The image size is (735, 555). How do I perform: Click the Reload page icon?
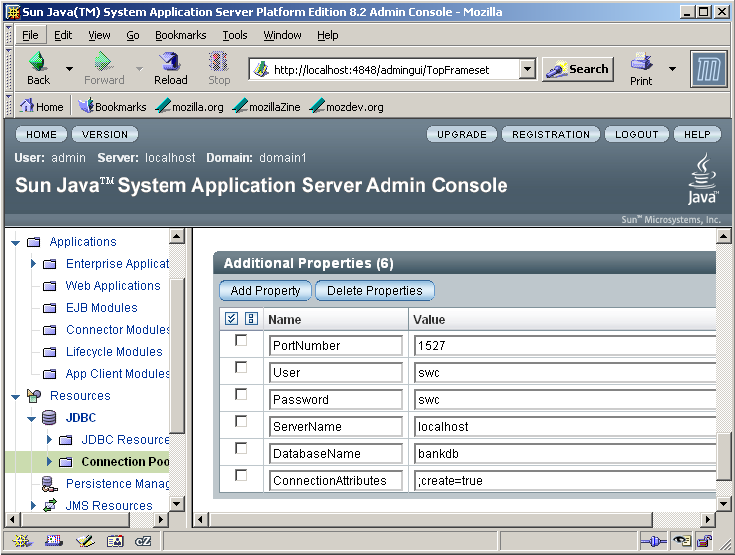[x=170, y=61]
